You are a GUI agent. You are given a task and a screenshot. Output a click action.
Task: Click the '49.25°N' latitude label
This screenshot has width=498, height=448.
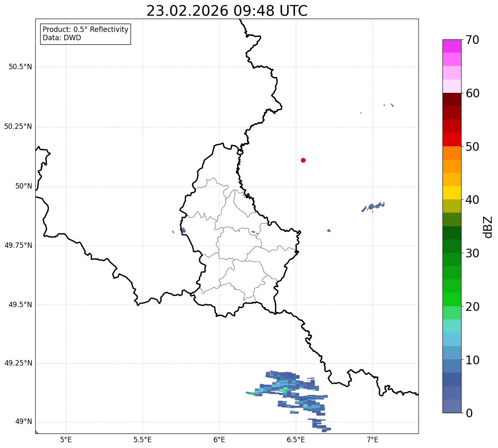pos(18,363)
